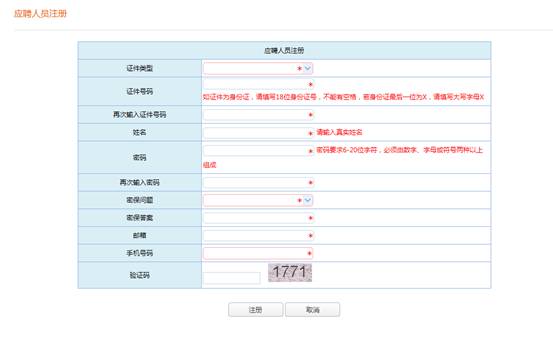The image size is (553, 362).
Task: Focus the 证件号码 input field
Action: click(x=255, y=84)
